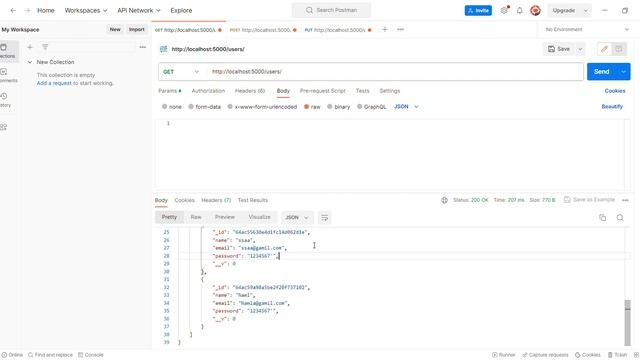Open the Console in status bar

coord(91,355)
